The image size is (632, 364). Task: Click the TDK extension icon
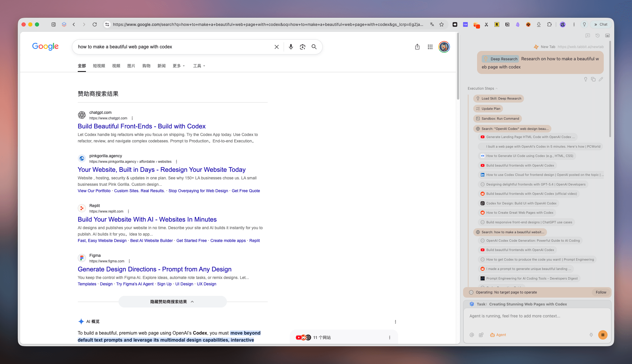465,24
